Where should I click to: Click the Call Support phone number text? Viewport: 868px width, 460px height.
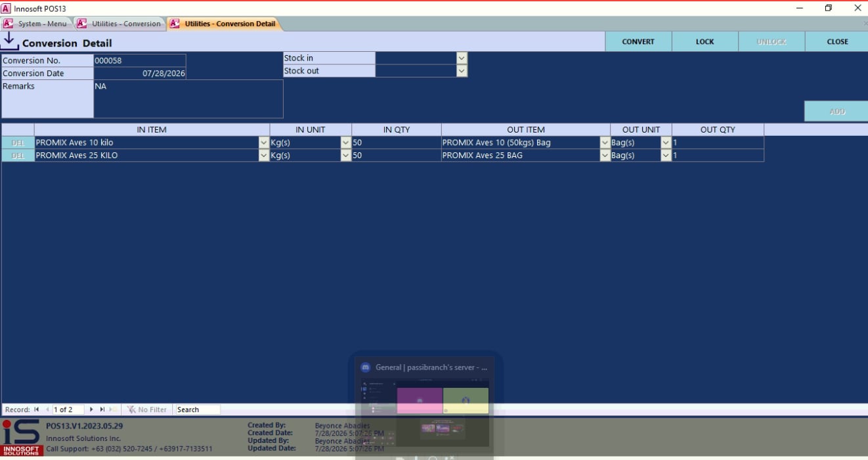[x=129, y=449]
